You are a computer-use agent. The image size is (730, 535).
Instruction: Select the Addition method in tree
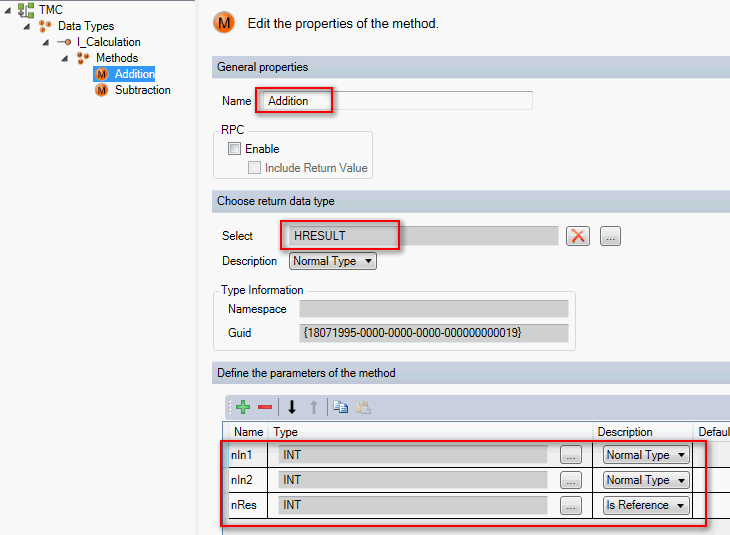[135, 74]
